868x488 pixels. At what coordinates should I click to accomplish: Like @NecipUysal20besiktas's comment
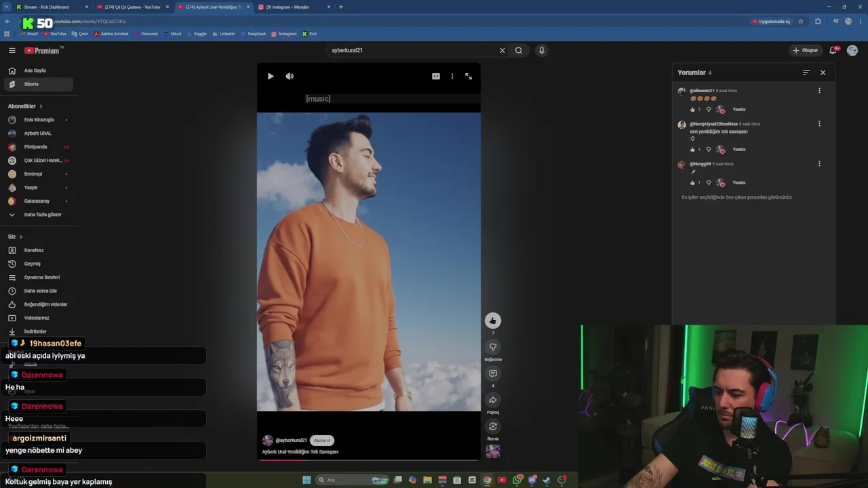(692, 150)
